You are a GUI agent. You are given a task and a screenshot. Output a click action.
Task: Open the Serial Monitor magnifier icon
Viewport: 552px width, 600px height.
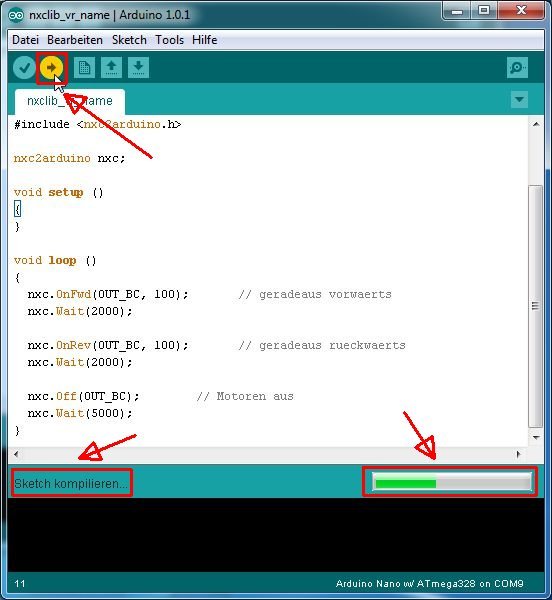click(x=517, y=68)
